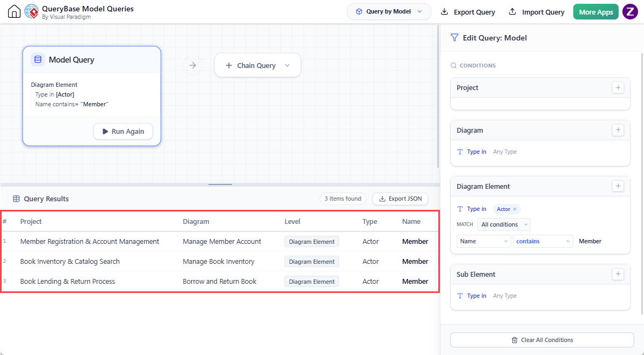
Task: Click the Manage Book Inventory diagram cell
Action: [x=219, y=262]
